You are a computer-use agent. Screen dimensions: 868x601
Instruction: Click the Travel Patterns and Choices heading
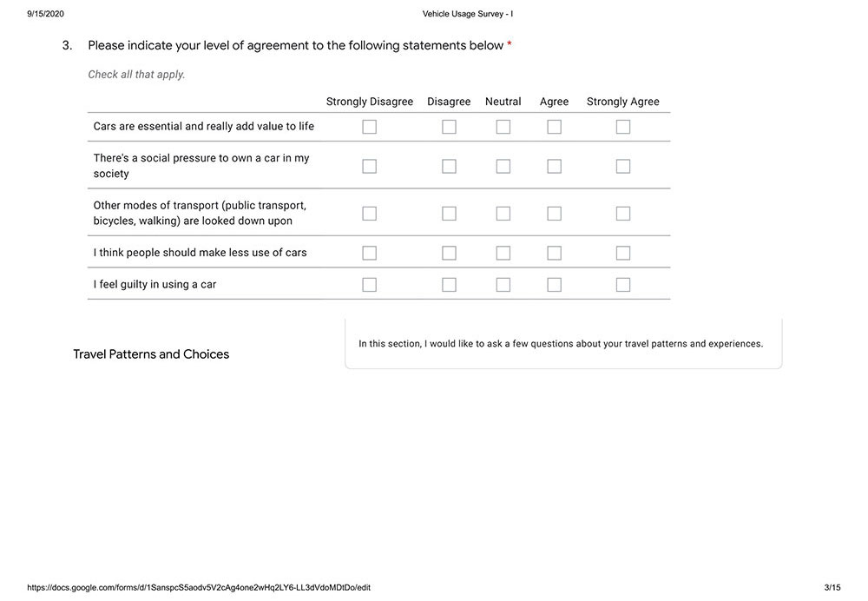click(151, 354)
